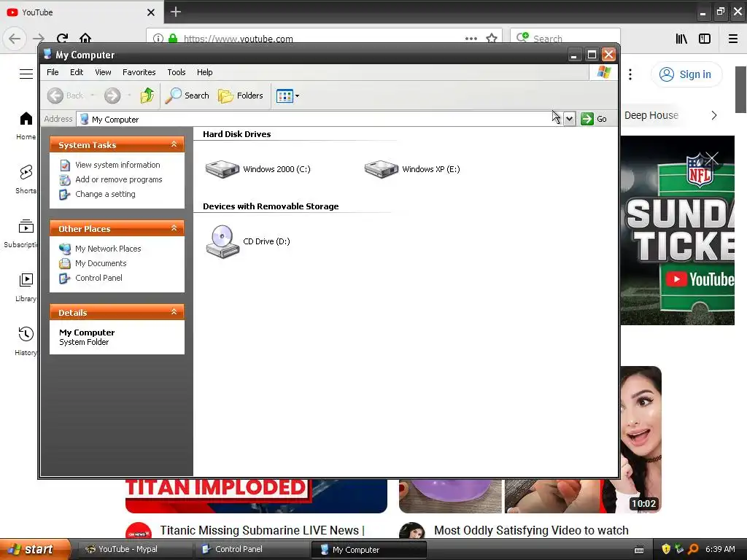Open the Favorites menu
The image size is (747, 560).
pos(139,72)
